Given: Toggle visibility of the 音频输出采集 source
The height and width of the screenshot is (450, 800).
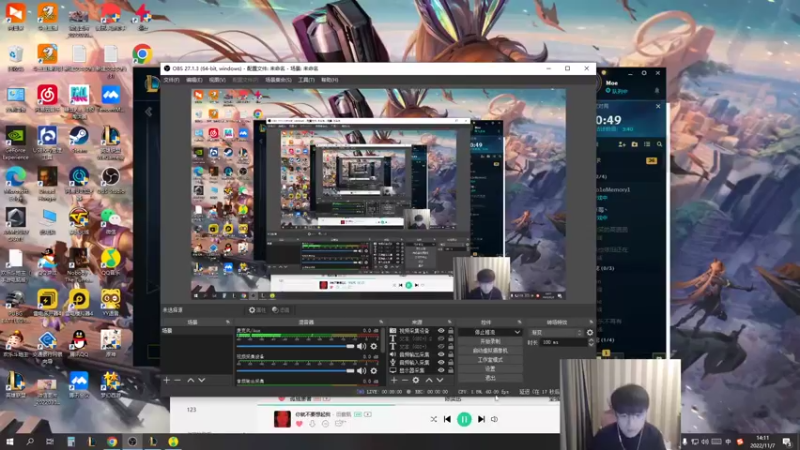Looking at the screenshot, I should pyautogui.click(x=441, y=355).
